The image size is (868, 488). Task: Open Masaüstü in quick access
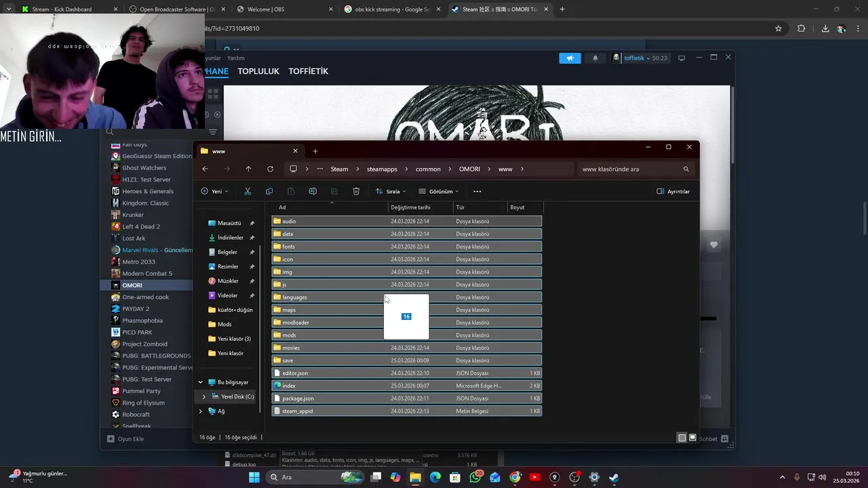(229, 223)
